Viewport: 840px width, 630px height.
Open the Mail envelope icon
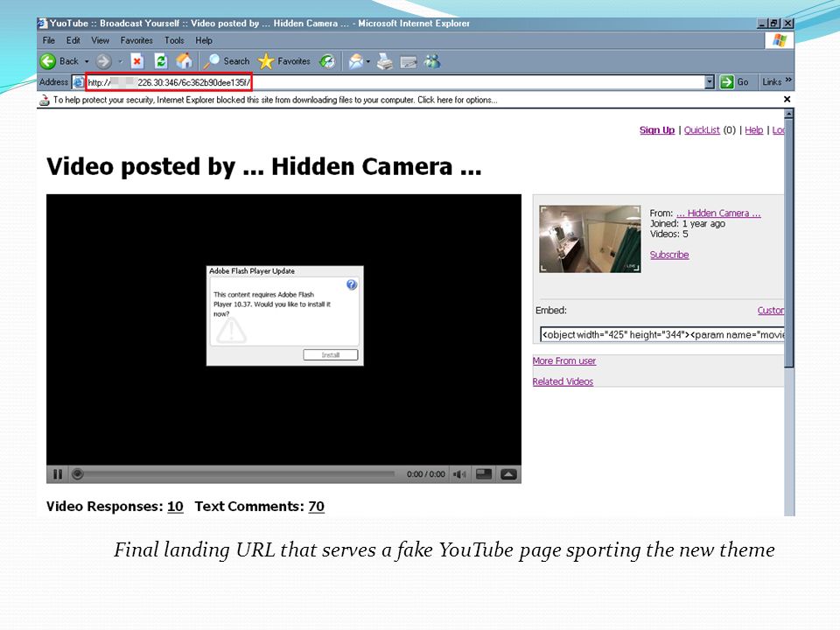pyautogui.click(x=356, y=61)
